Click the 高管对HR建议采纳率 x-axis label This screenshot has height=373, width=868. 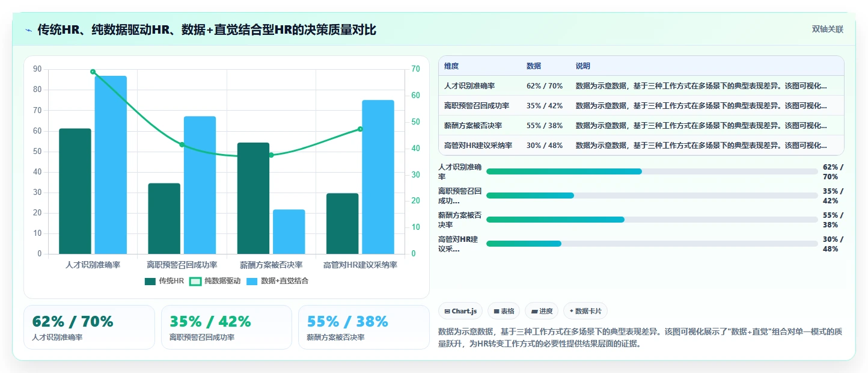point(360,265)
